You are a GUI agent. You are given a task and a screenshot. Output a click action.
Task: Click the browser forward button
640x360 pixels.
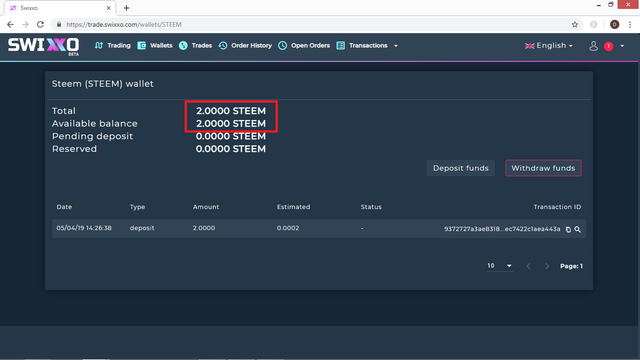click(x=25, y=24)
